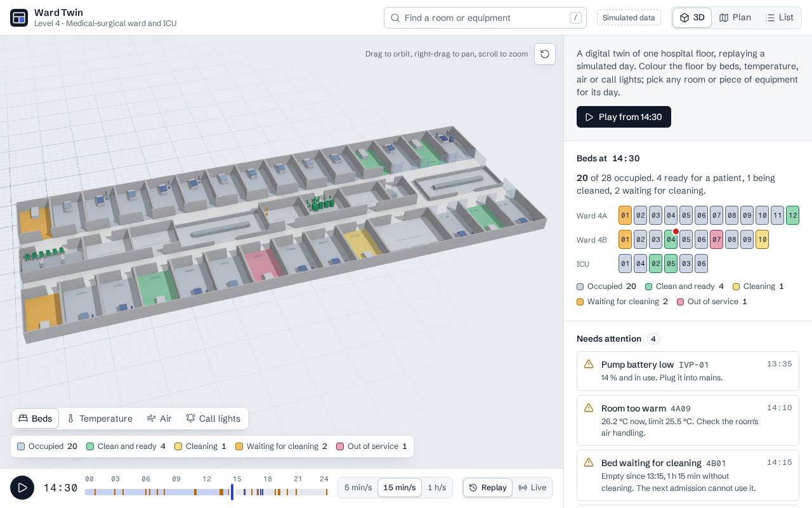Switch to Live mode
This screenshot has width=812, height=508.
532,488
